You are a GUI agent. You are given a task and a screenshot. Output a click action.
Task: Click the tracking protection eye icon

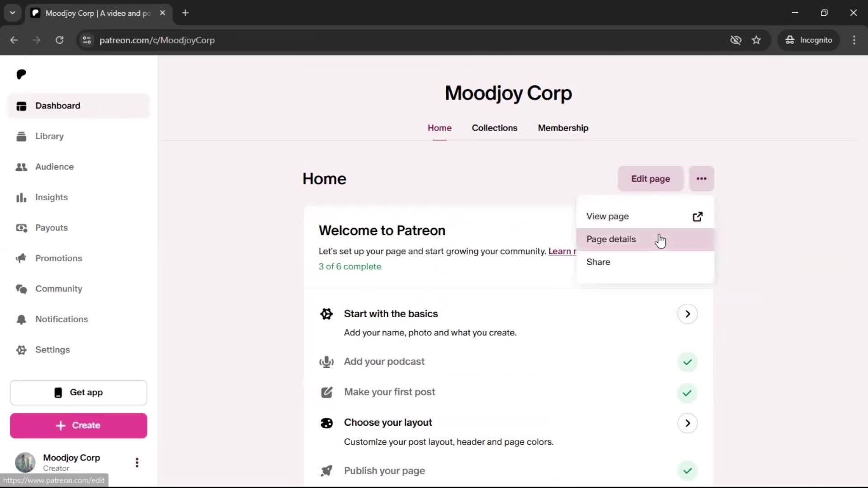[736, 40]
